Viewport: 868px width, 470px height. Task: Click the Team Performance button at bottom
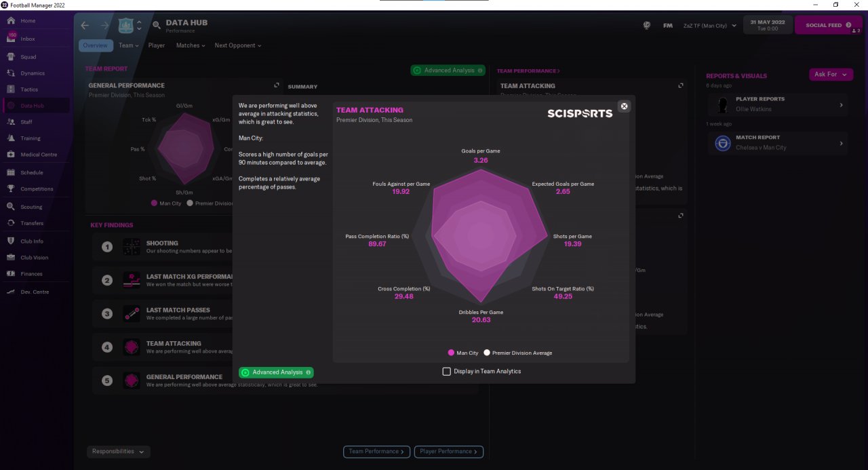377,452
